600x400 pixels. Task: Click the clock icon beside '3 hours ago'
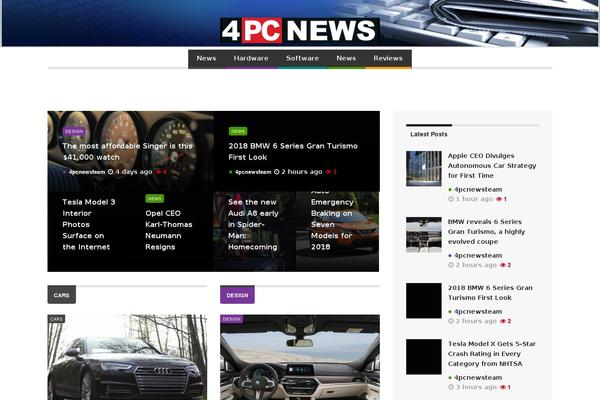(x=451, y=387)
